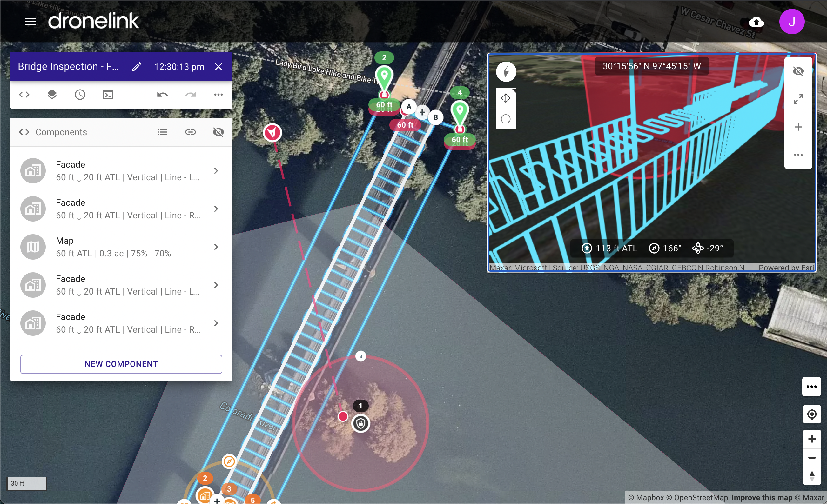The image size is (827, 504).
Task: Click the small B handle on red circle
Action: pos(361,356)
